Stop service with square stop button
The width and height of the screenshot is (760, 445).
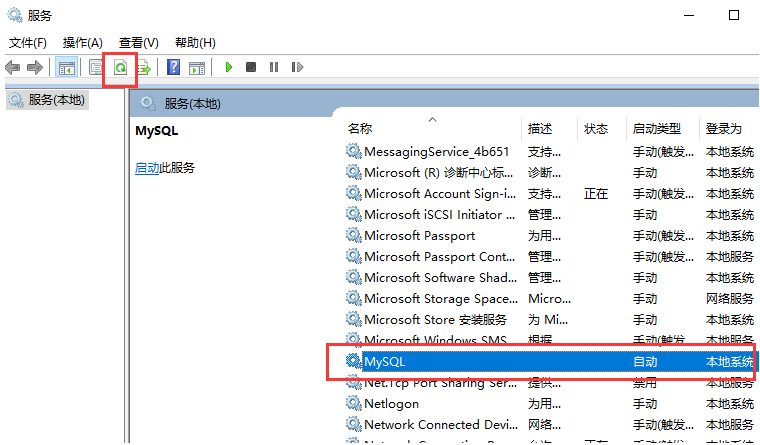coord(251,67)
